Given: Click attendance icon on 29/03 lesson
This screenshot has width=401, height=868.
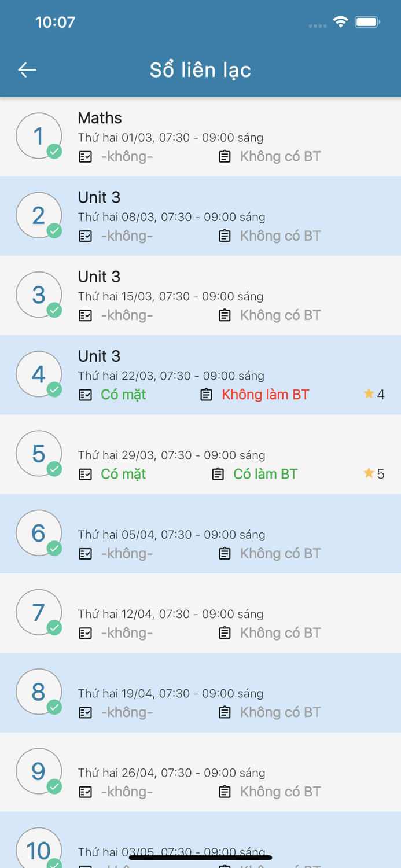Looking at the screenshot, I should pos(85,475).
